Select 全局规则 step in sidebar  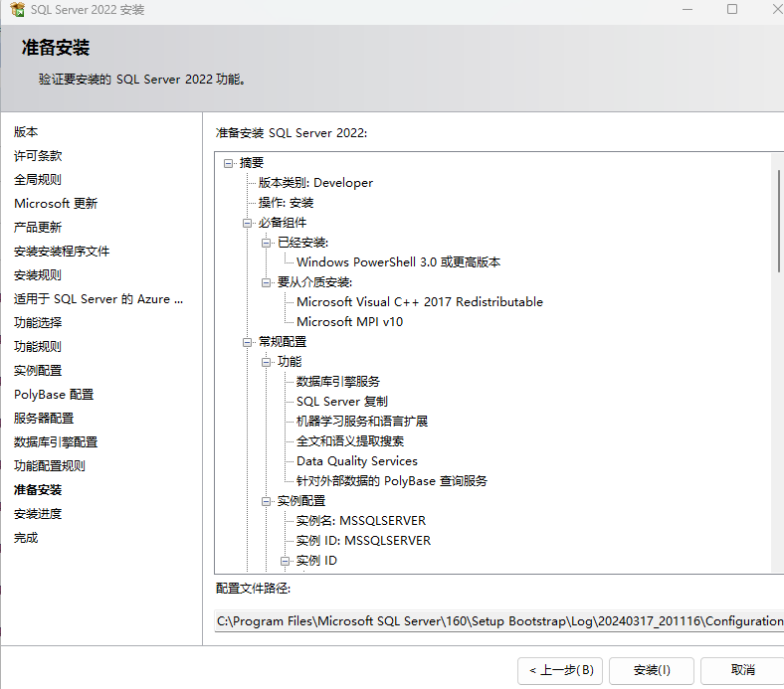click(x=38, y=179)
